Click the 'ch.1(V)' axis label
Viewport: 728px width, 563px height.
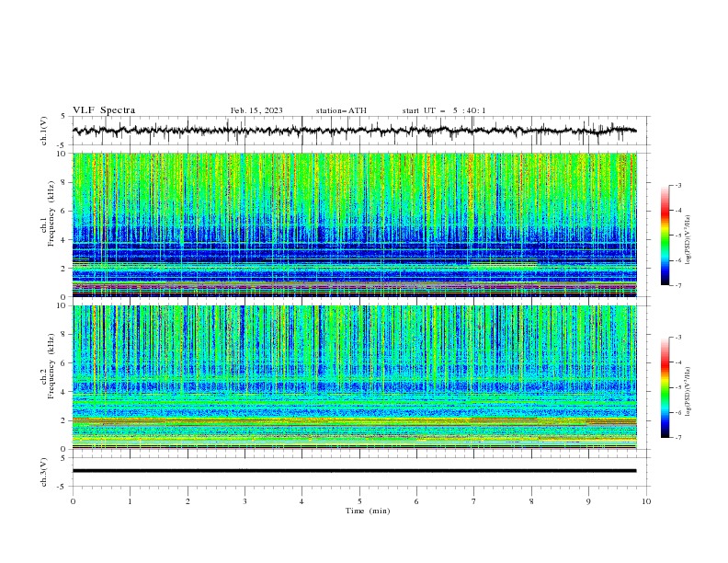click(43, 131)
